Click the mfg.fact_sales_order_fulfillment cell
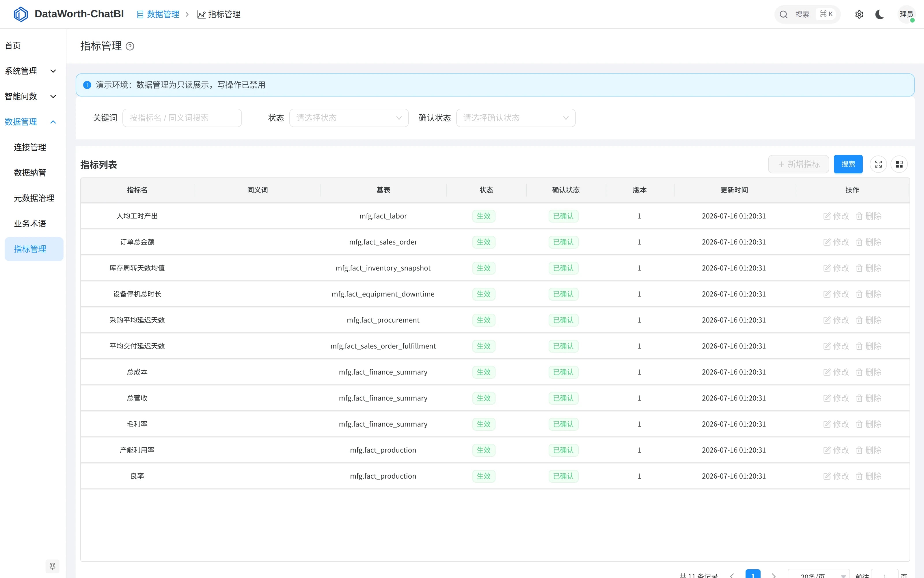Viewport: 924px width, 578px height. (x=383, y=346)
